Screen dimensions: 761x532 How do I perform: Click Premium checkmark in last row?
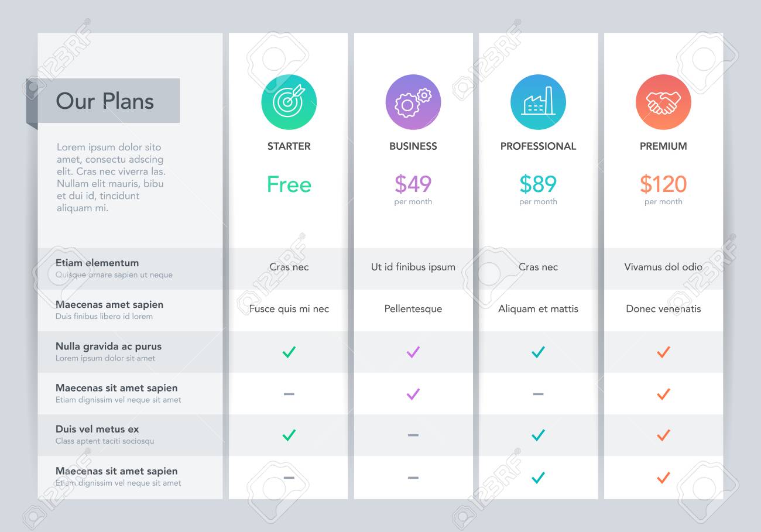tap(663, 478)
